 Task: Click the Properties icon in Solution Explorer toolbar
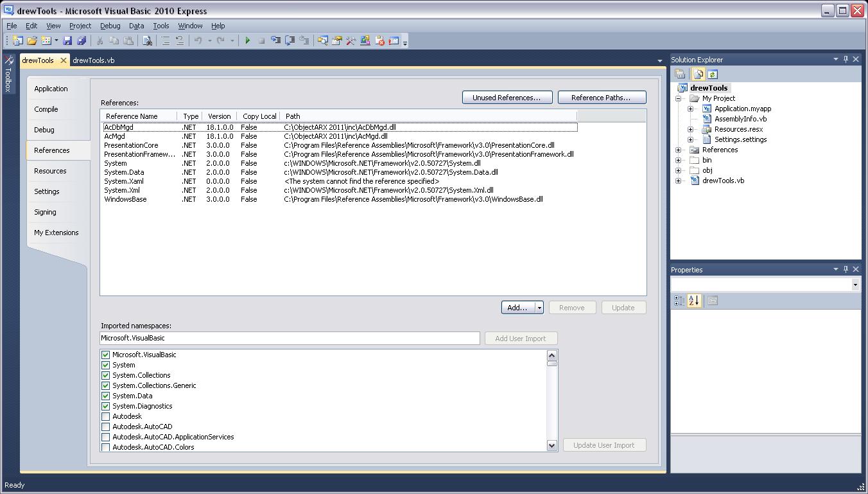(680, 75)
